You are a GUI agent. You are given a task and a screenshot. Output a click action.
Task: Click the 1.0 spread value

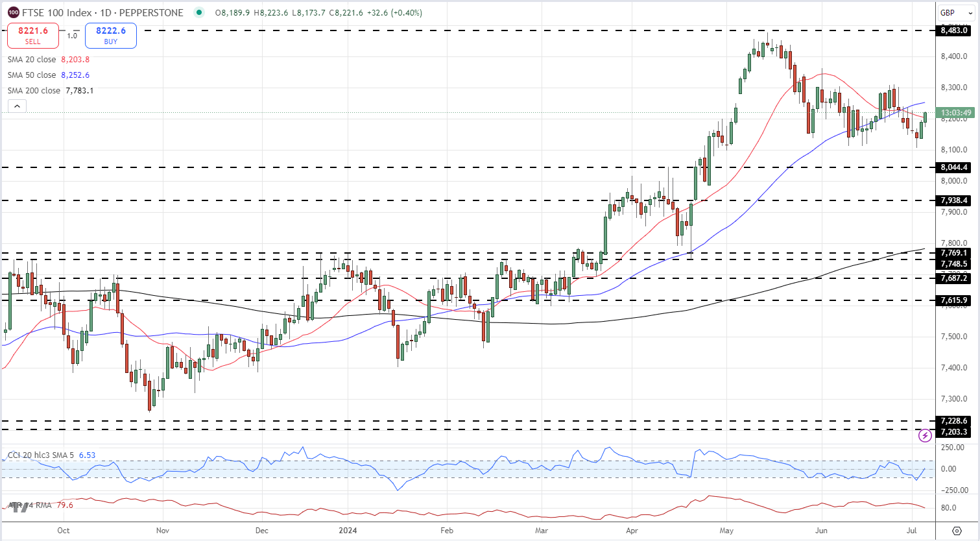[72, 36]
